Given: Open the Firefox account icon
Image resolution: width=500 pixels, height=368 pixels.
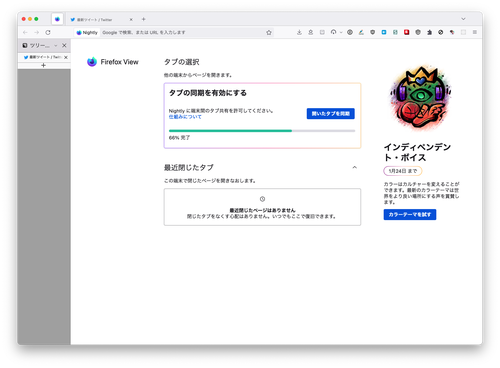Looking at the screenshot, I should 310,32.
